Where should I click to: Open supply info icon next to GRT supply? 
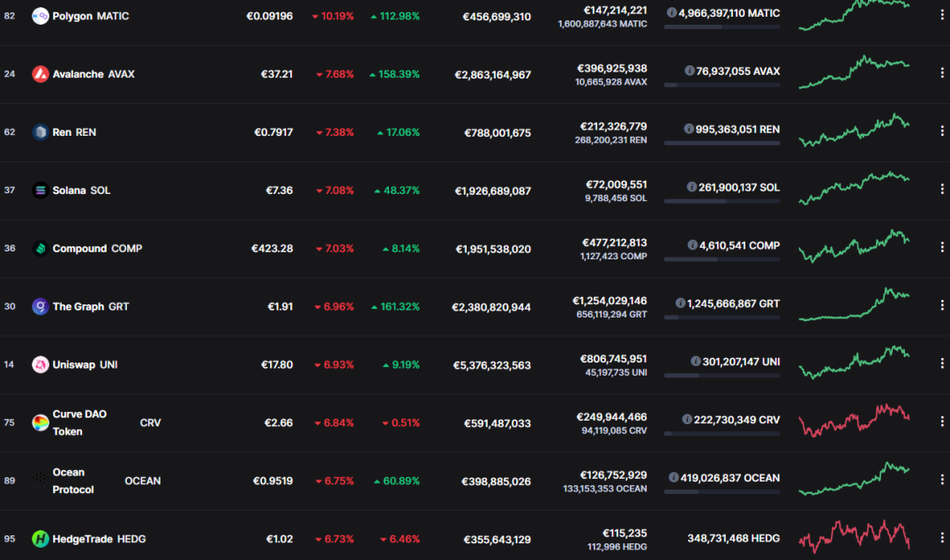click(x=680, y=303)
